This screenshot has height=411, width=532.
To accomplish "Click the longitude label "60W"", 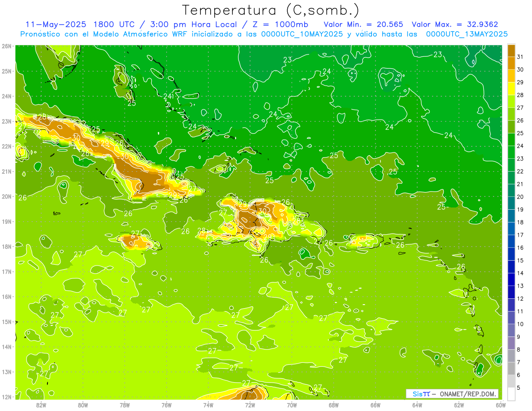I will click(x=501, y=405).
